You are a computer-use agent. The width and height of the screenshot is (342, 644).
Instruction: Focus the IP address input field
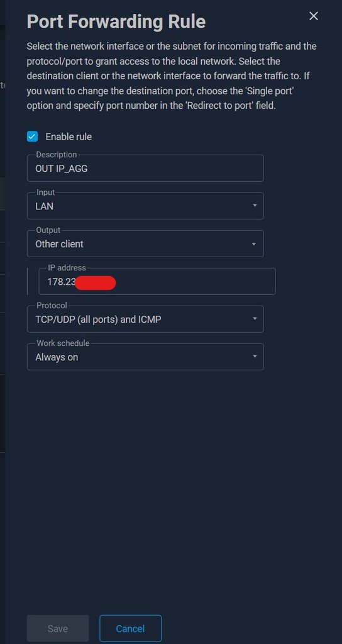point(157,281)
